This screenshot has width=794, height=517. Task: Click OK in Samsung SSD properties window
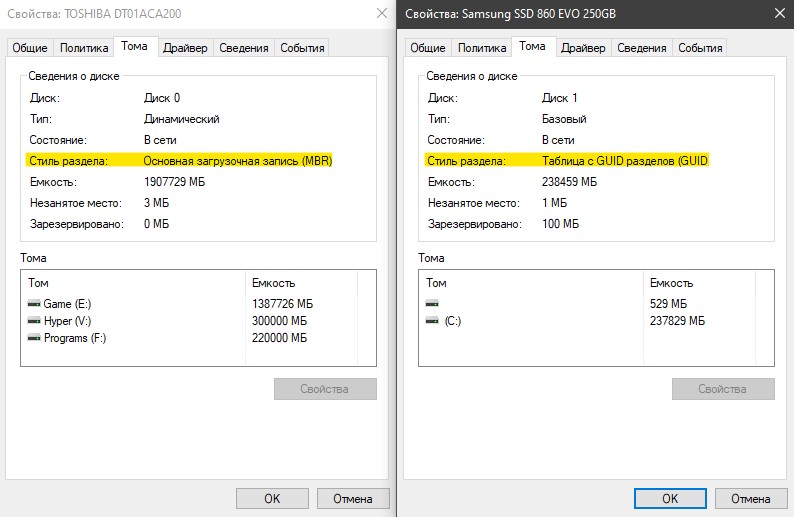(x=670, y=498)
